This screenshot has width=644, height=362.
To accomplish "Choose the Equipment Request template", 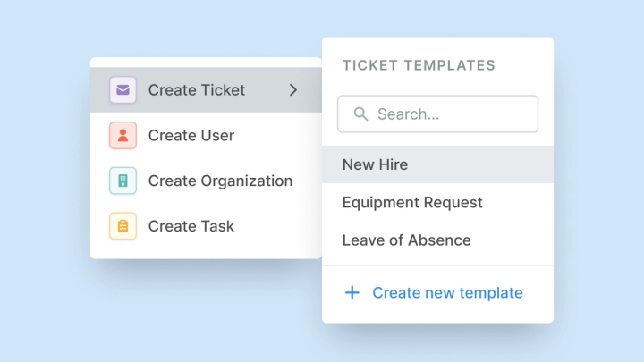I will click(412, 203).
